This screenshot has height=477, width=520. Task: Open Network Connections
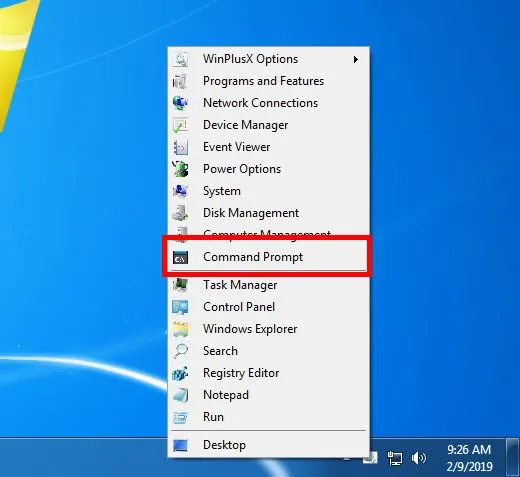[x=268, y=103]
